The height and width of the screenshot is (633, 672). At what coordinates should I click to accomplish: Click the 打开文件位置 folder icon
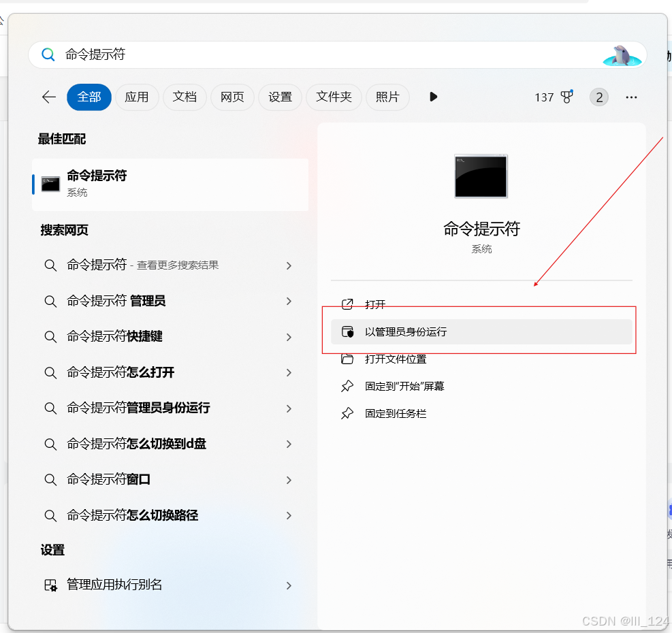pyautogui.click(x=347, y=359)
